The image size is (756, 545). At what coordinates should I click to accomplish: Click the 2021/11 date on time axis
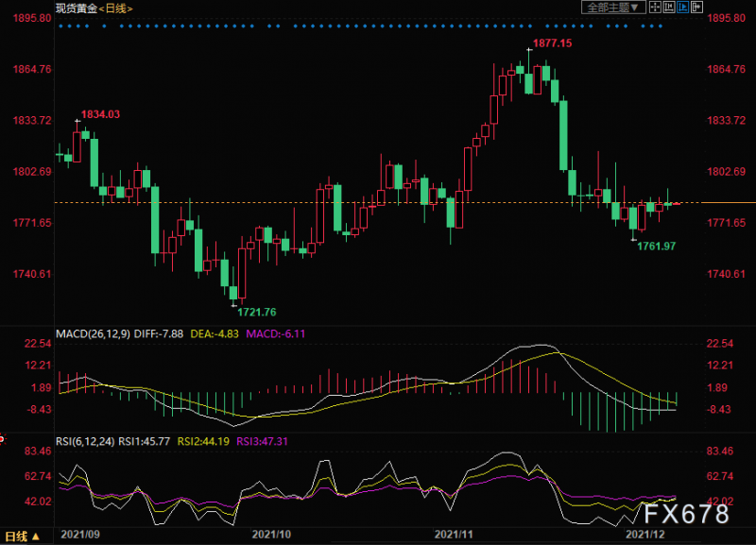click(x=451, y=536)
